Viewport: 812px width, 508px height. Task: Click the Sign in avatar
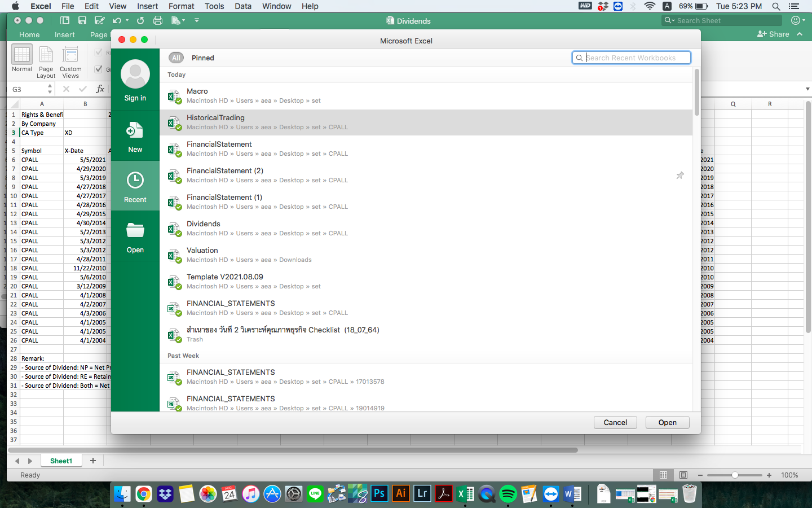point(135,75)
